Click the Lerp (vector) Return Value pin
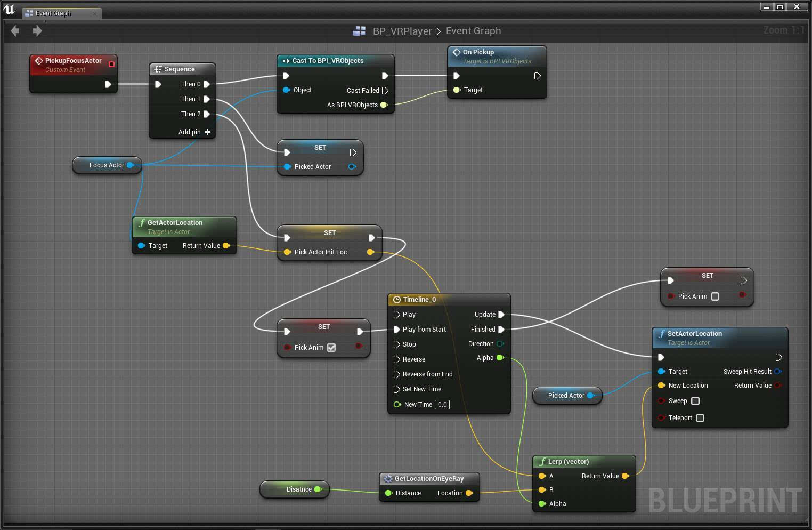 click(x=626, y=476)
